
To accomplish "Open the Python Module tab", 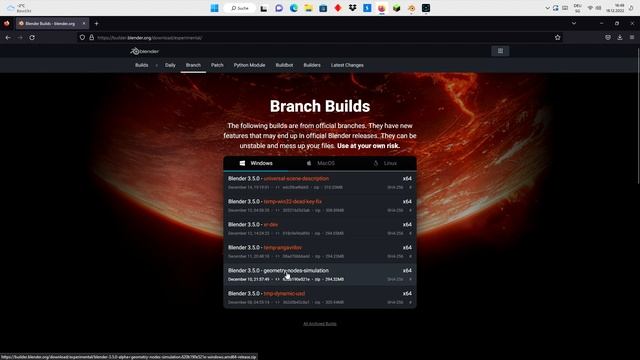I will [249, 65].
